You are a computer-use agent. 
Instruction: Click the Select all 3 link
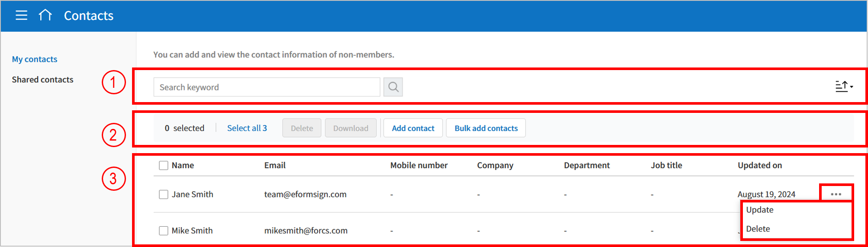pyautogui.click(x=247, y=128)
